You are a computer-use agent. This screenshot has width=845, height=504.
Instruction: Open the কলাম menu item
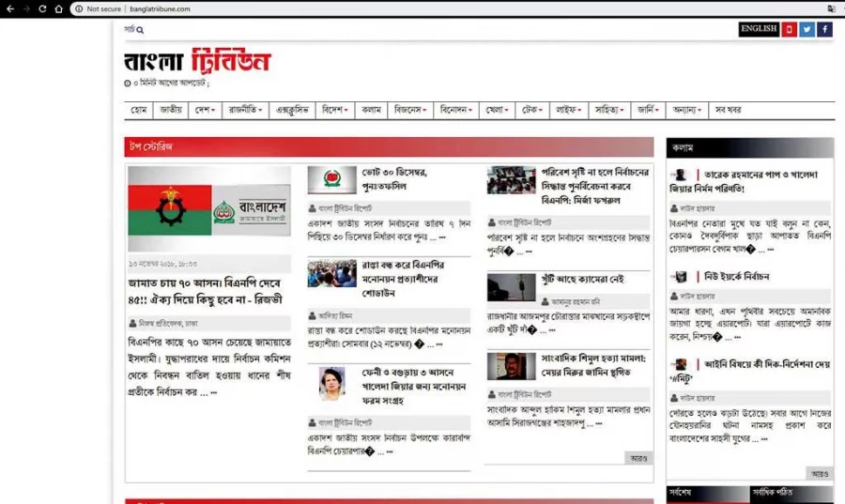pos(371,110)
